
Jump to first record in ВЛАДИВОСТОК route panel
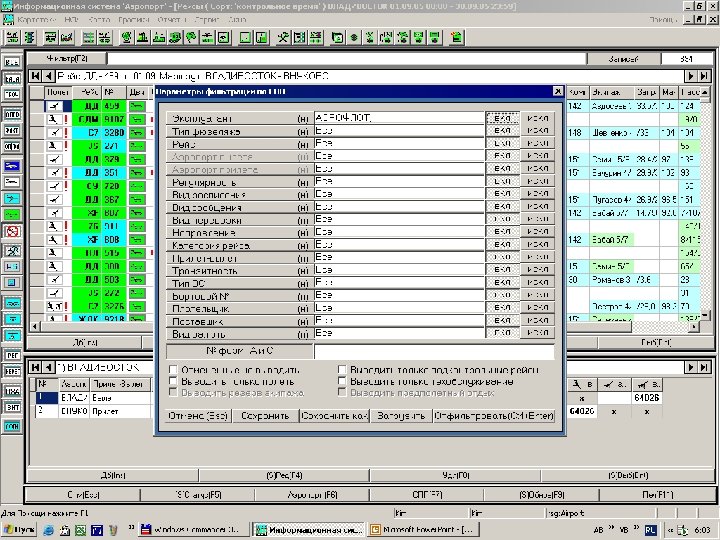[x=35, y=367]
